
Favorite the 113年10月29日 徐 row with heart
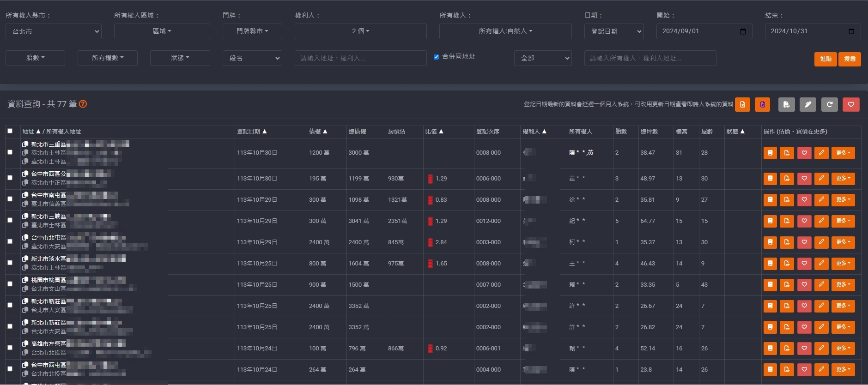click(x=804, y=200)
